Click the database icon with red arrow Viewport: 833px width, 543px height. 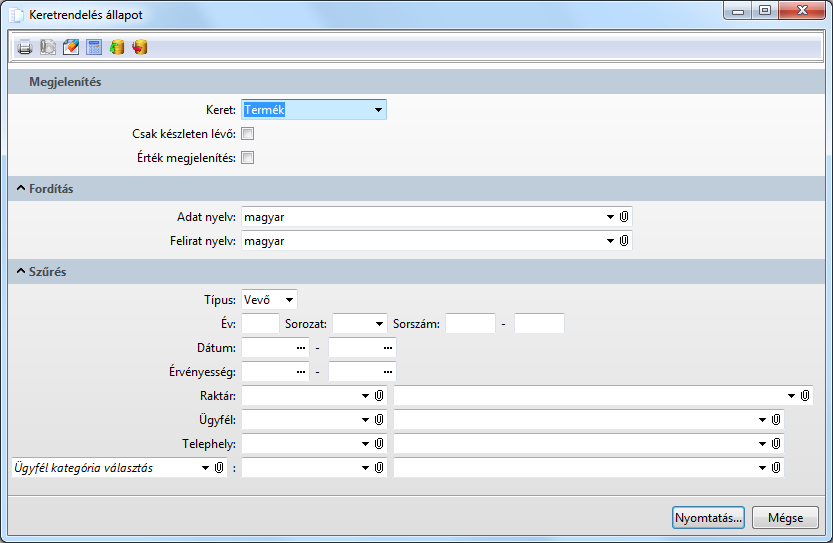pos(140,47)
